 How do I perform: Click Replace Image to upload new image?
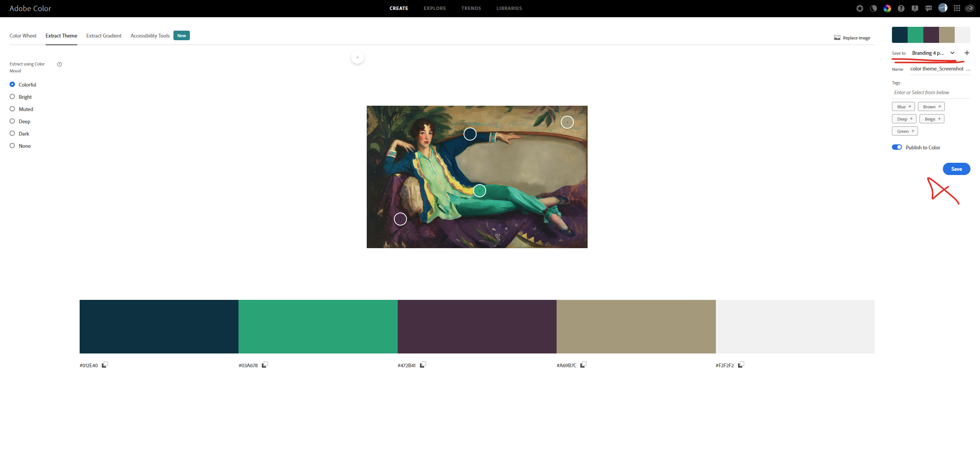(852, 38)
